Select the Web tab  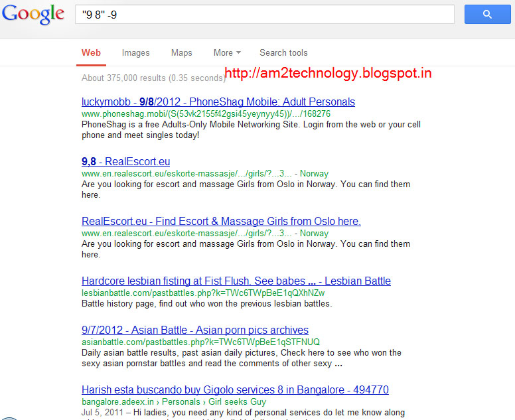91,53
